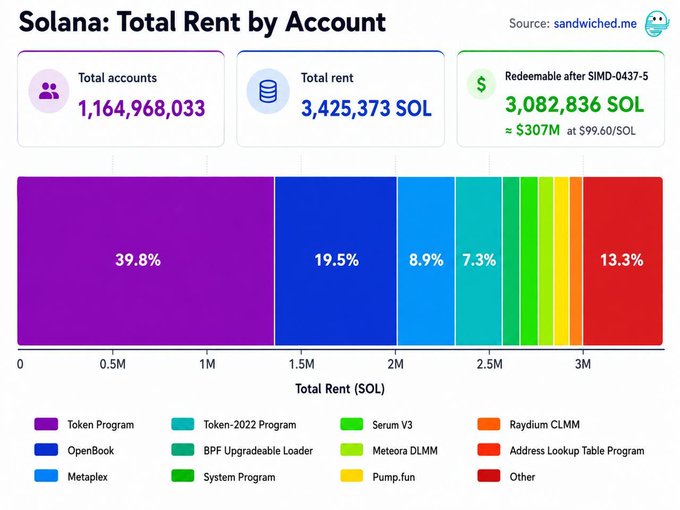Click the Total Rent (SOL) axis title
Screen dimensions: 680x510
tap(340, 389)
